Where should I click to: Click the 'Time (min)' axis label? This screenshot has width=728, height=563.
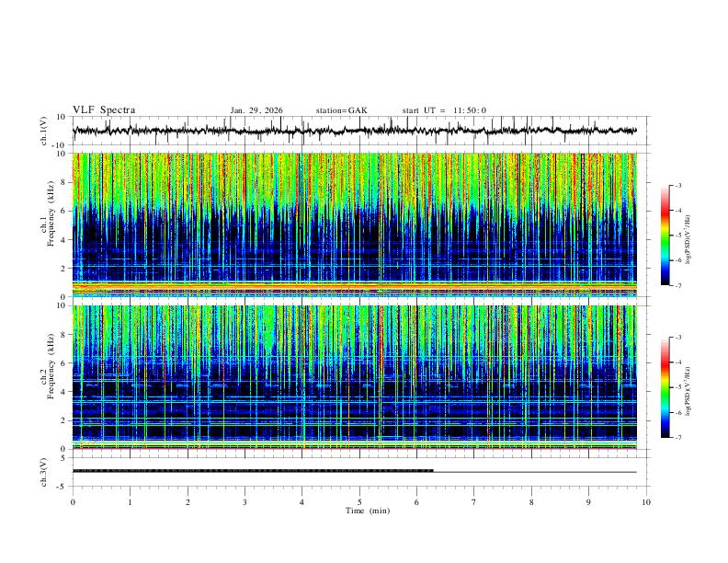[x=368, y=511]
